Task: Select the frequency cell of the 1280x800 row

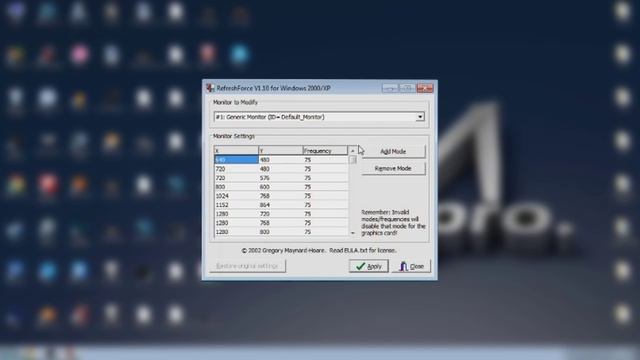Action: pos(325,232)
